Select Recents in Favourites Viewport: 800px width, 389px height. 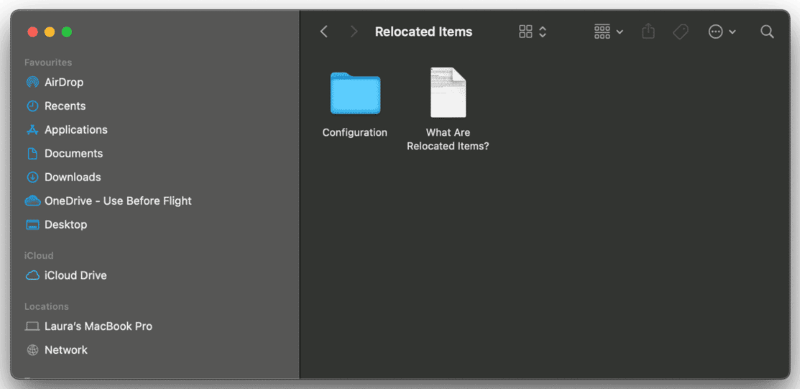(65, 106)
